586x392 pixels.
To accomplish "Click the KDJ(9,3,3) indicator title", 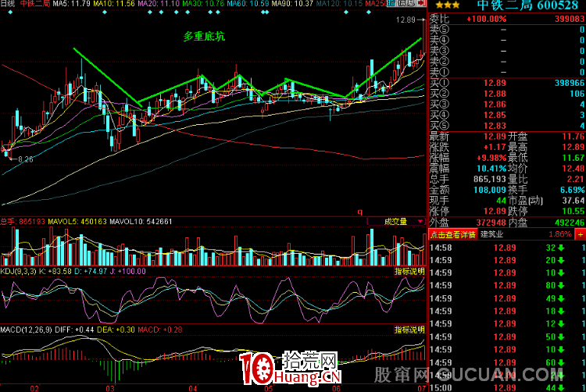I will pos(18,272).
